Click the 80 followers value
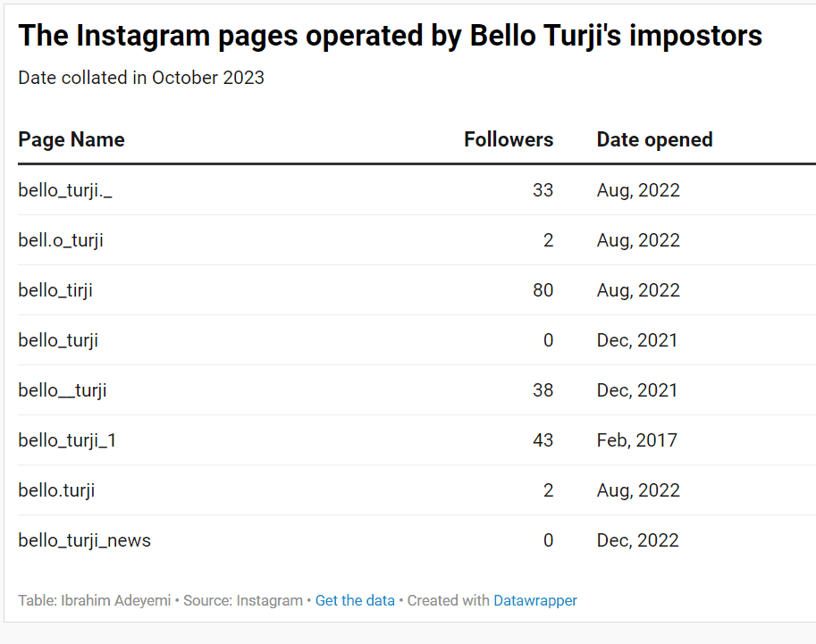 pyautogui.click(x=543, y=290)
